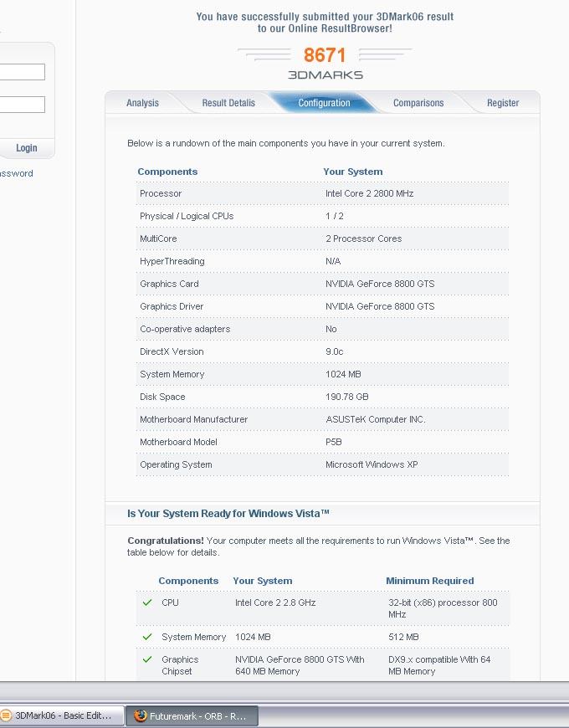This screenshot has width=569, height=728.
Task: Click the 'Minimum Required' column header
Action: [x=430, y=581]
